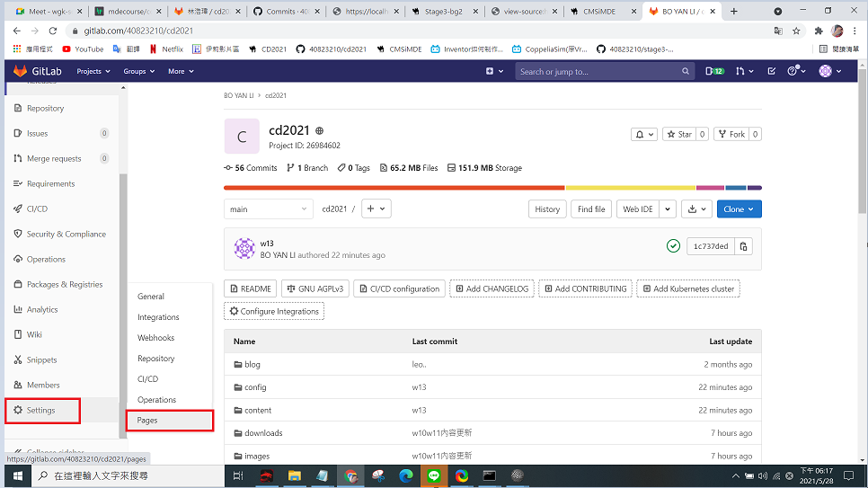
Task: Click the Web IDE button
Action: point(638,209)
